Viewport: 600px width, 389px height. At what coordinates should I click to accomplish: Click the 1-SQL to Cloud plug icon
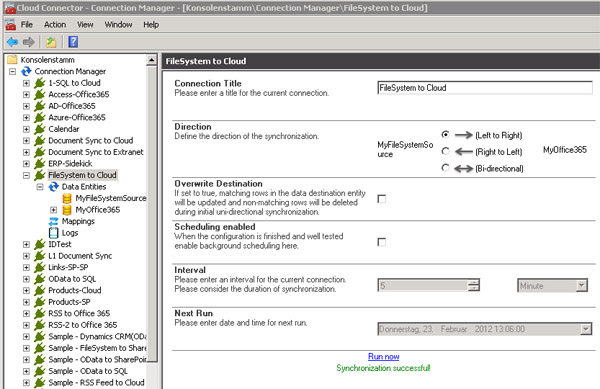pyautogui.click(x=40, y=83)
